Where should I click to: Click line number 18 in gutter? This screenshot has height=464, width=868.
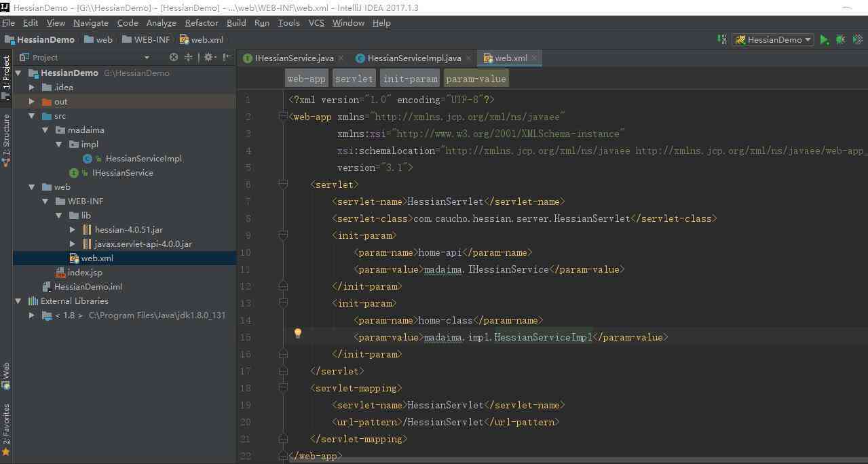pos(246,388)
